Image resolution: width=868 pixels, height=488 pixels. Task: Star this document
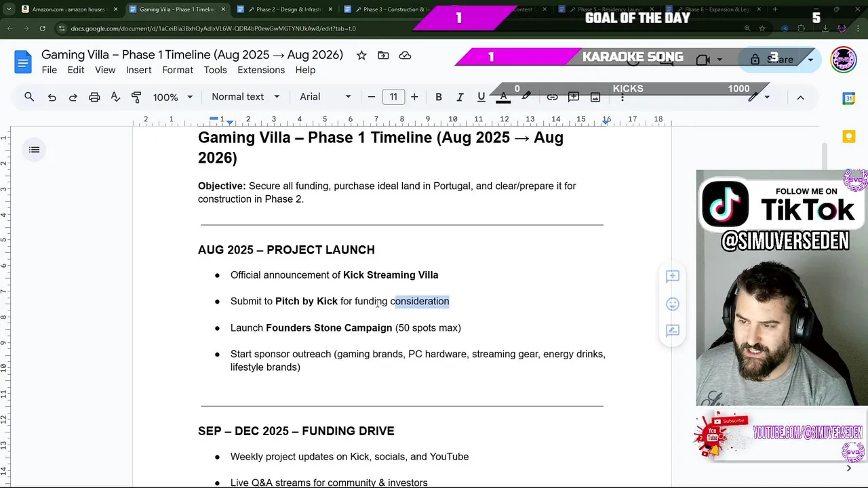pos(361,56)
